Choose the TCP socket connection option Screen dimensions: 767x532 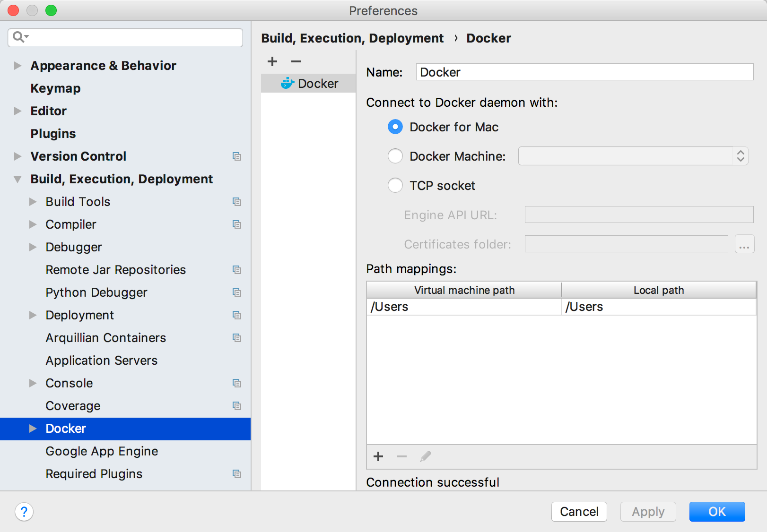point(395,186)
